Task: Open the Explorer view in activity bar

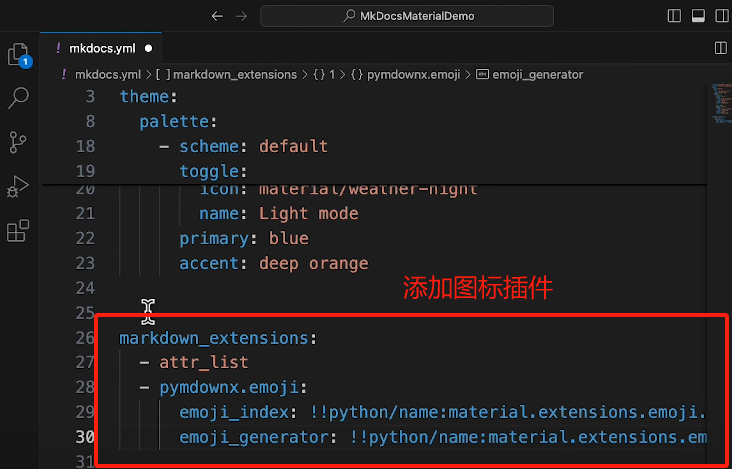Action: pos(17,54)
